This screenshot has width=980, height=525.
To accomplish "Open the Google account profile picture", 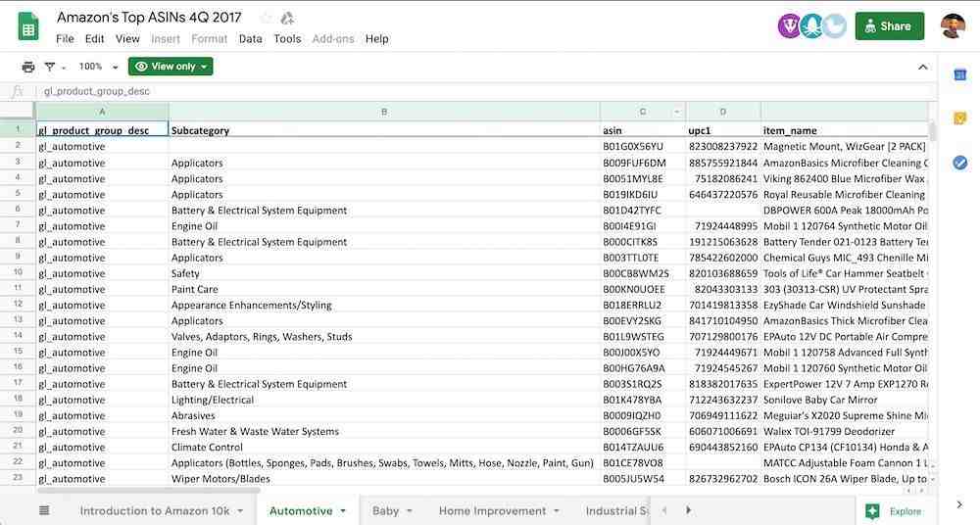I will pos(953,26).
